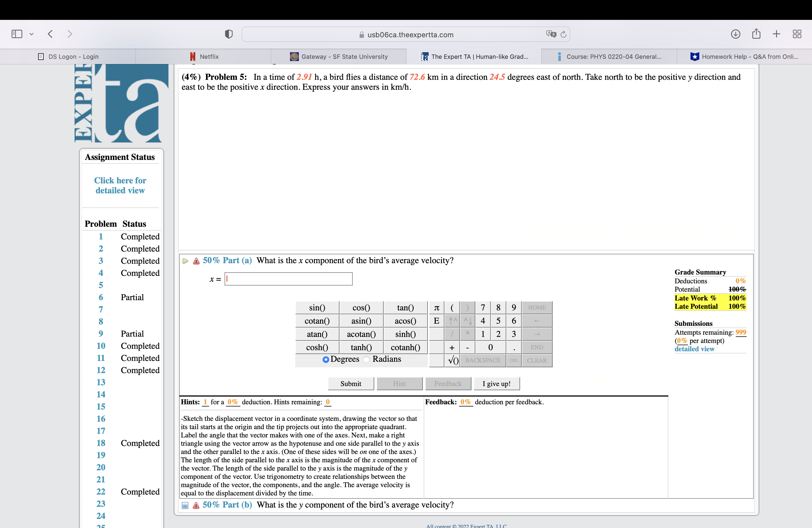Image resolution: width=812 pixels, height=528 pixels.
Task: Click the downloads icon in the toolbar
Action: tap(736, 34)
